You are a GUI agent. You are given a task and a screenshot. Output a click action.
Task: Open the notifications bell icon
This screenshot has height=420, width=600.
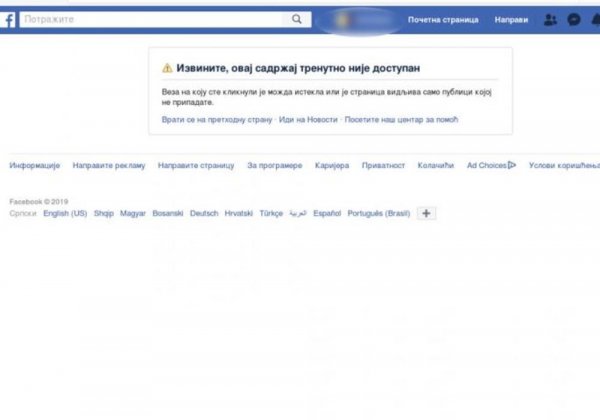pyautogui.click(x=595, y=19)
